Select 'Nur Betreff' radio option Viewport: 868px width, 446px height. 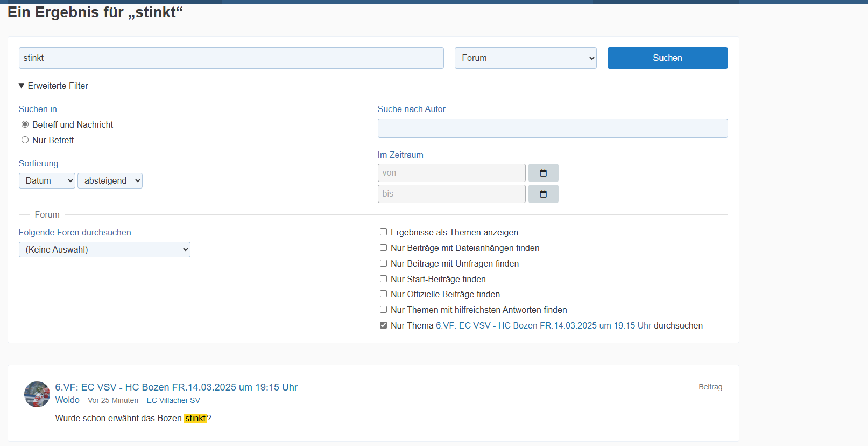(x=25, y=140)
